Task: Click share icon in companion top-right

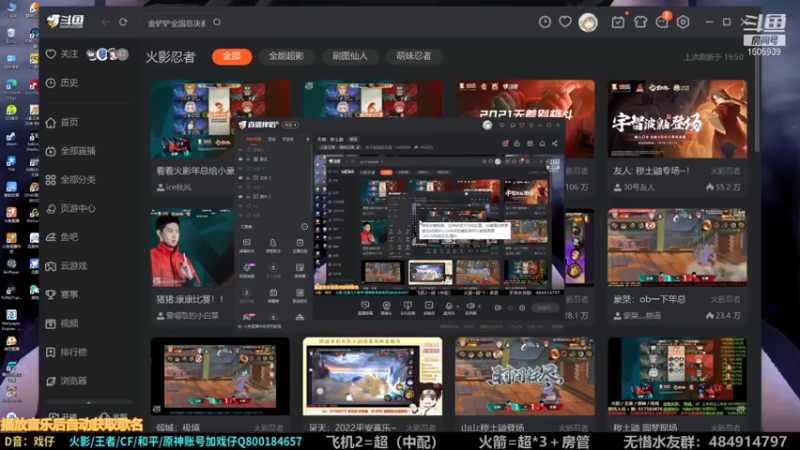Action: (555, 143)
